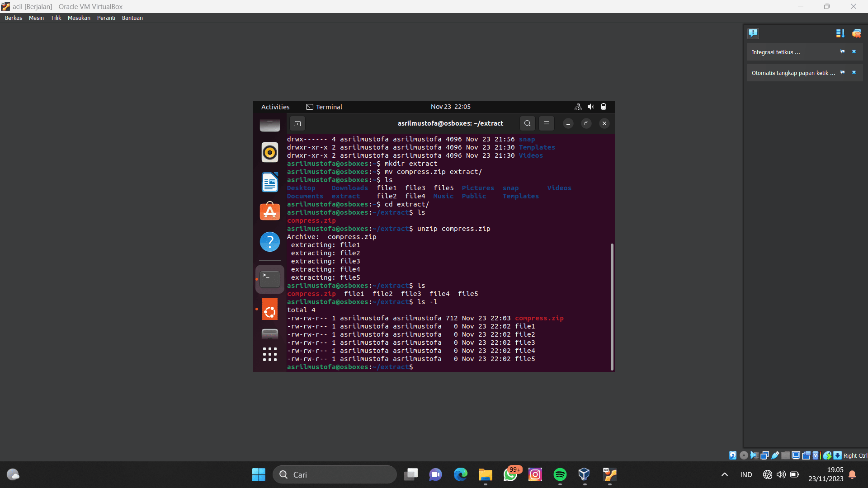Click the Right Ctrl host key label
Screen dimensions: 868x488
(855, 456)
